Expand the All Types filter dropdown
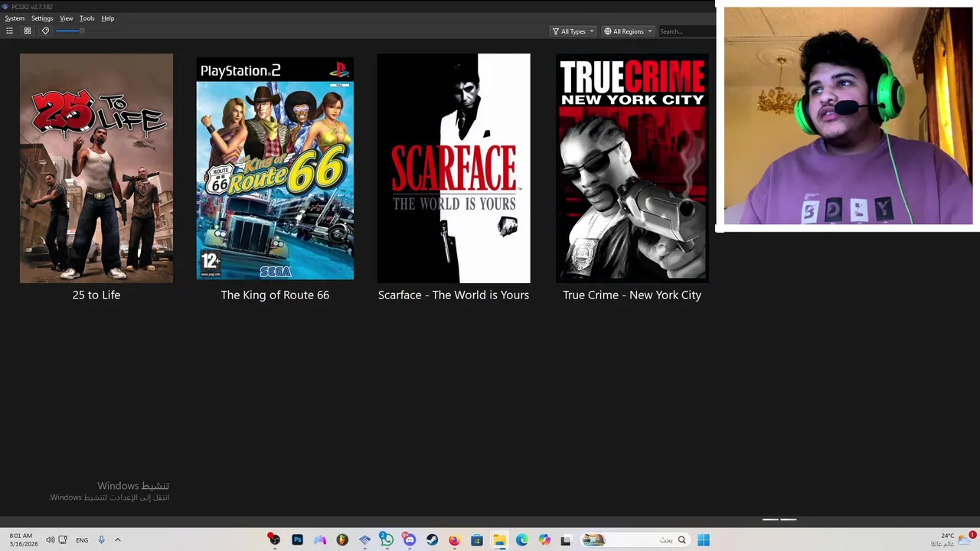 click(x=573, y=31)
